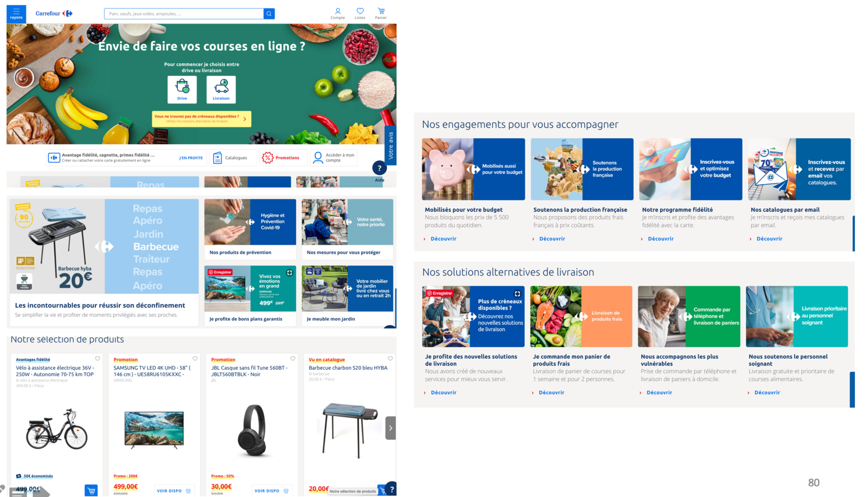Screen dimensions: 868x497
Task: Expand the alternative slots yellow banner
Action: click(x=201, y=119)
